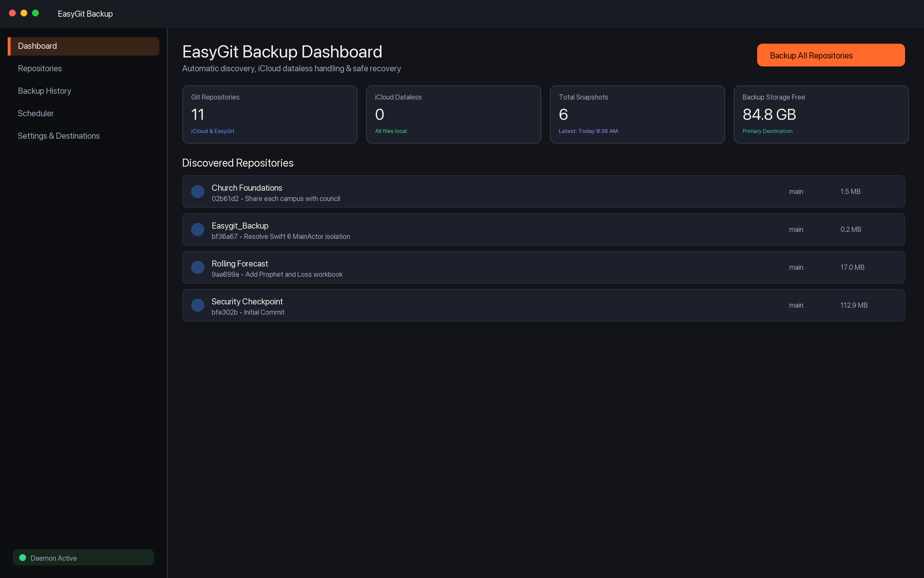Open the Backup Storage Free card
Image resolution: width=924 pixels, height=578 pixels.
click(x=821, y=114)
